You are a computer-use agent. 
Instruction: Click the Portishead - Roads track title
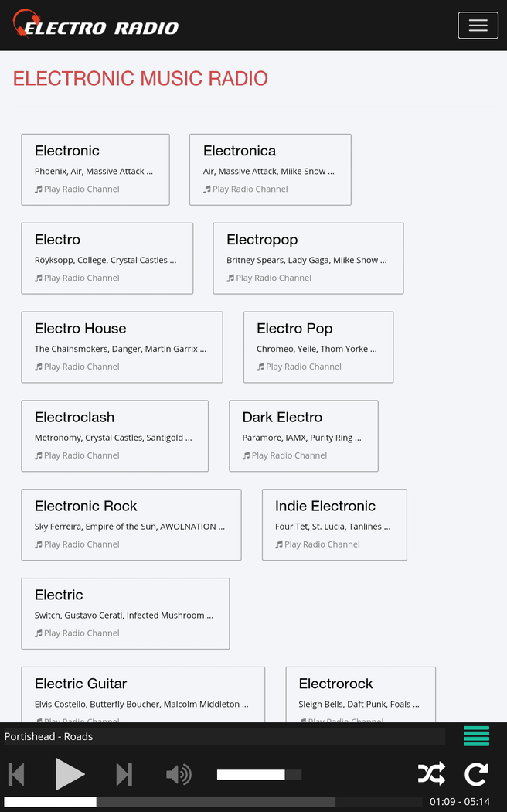pyautogui.click(x=49, y=736)
